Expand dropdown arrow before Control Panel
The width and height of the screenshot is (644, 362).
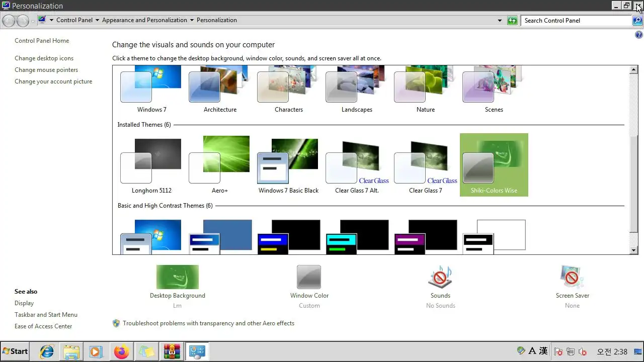[51, 21]
